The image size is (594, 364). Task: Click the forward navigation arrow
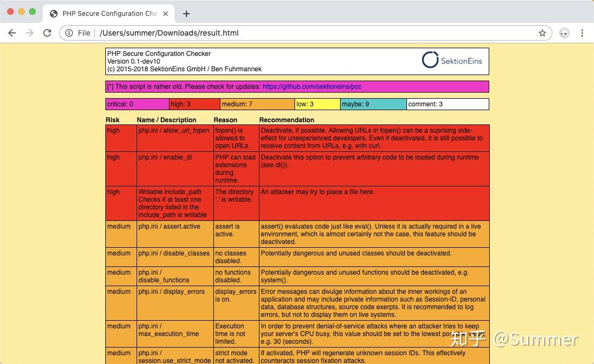click(x=30, y=33)
